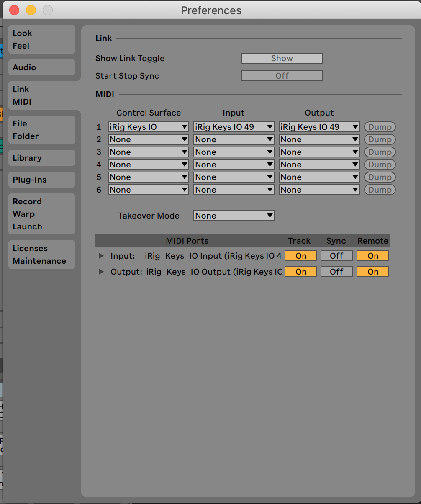Enable Start Stop Sync

click(282, 76)
